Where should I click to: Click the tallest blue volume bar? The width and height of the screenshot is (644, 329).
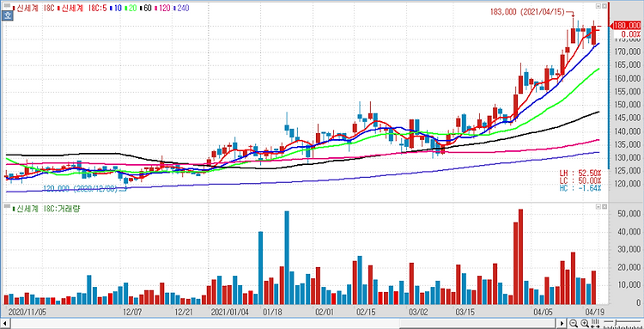(287, 258)
